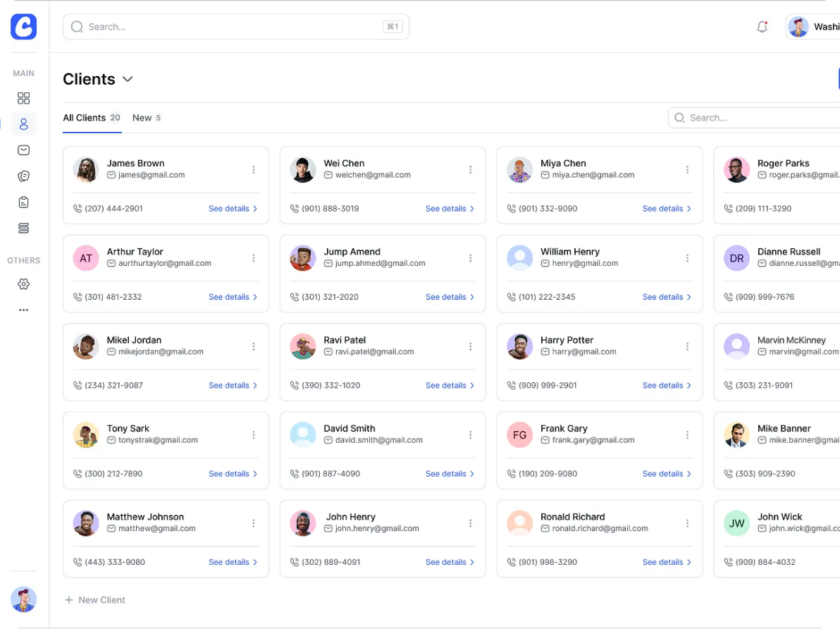Open the options menu on Matthew Johnson card
Screen dimensions: 840x629
pyautogui.click(x=254, y=523)
